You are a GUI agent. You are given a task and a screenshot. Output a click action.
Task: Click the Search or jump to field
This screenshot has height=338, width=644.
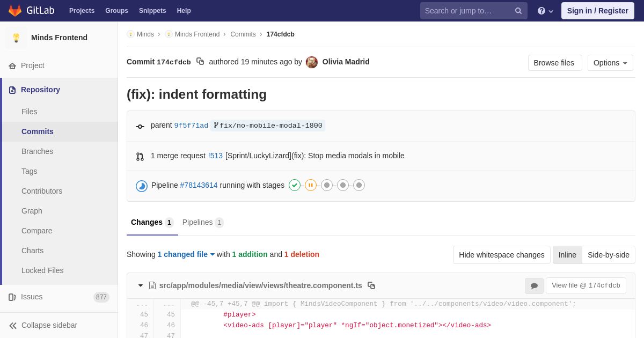474,11
